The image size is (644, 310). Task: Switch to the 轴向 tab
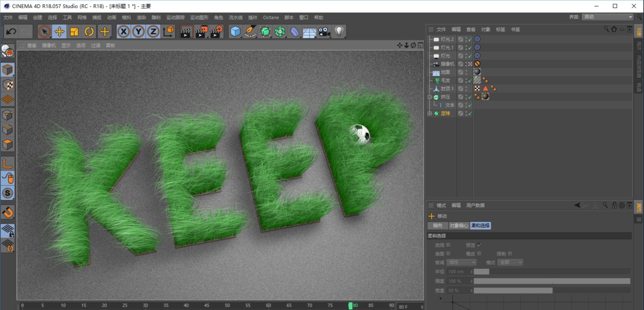(x=438, y=226)
